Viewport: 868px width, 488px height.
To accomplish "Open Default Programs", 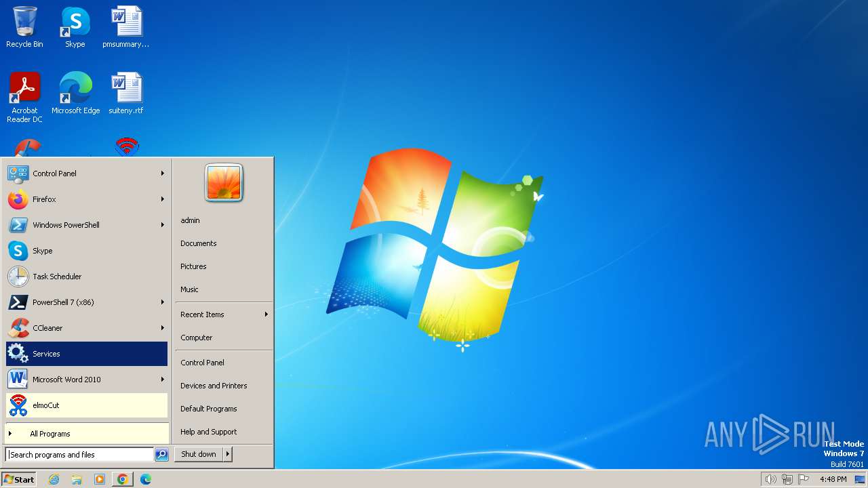I will pyautogui.click(x=209, y=409).
